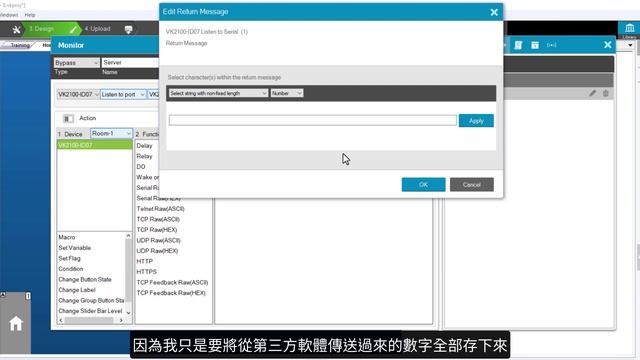This screenshot has height=360, width=640.
Task: Click the trash delete icon in the right panel row
Action: [x=606, y=93]
